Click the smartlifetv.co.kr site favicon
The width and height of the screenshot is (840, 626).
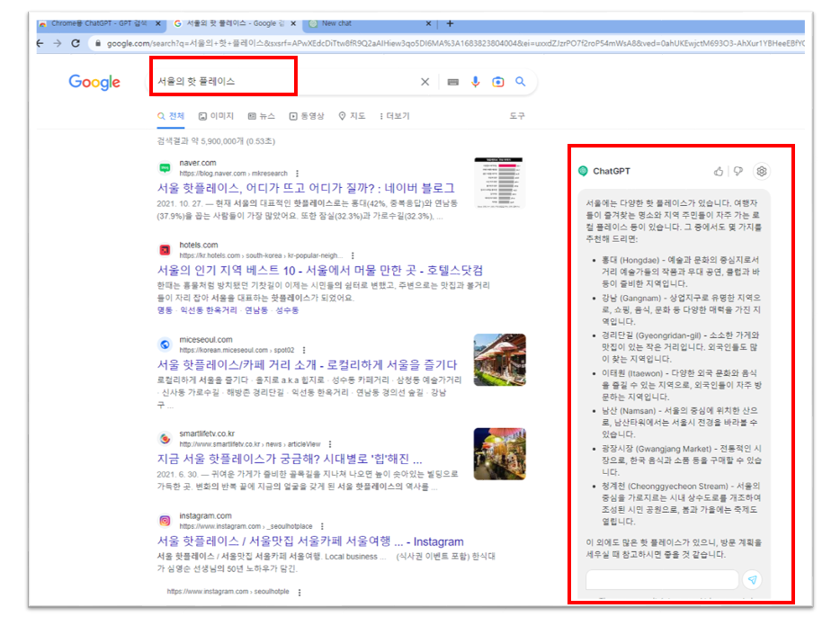tap(165, 439)
